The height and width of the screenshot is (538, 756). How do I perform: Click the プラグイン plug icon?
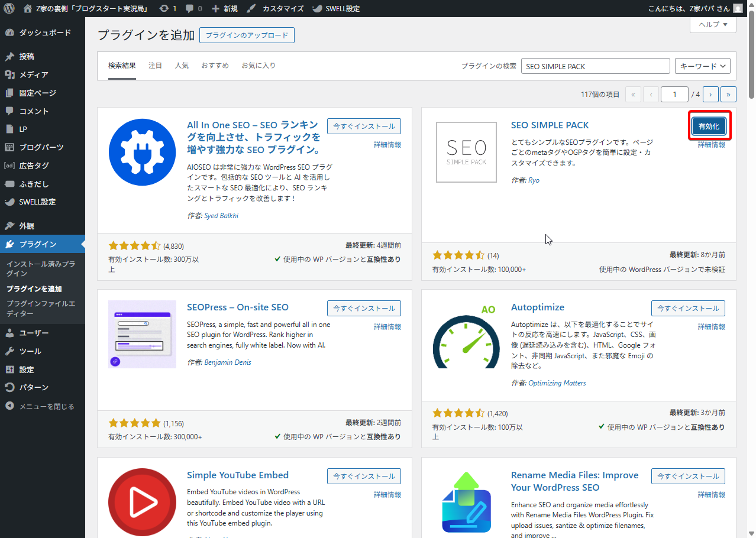tap(9, 244)
